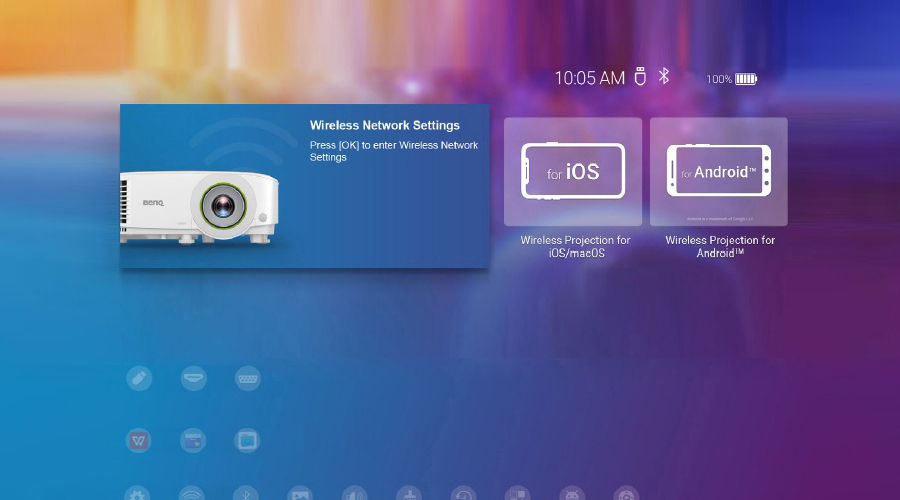Click the Bluetooth status icon

pos(664,76)
